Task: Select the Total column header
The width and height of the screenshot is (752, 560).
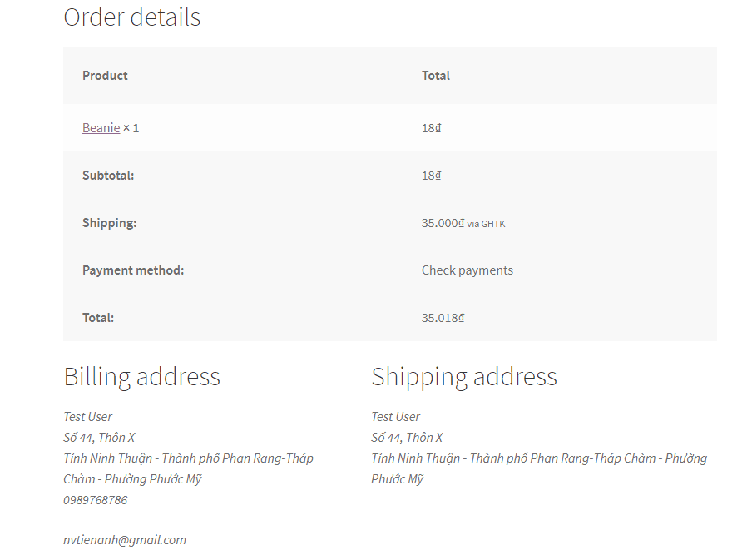Action: coord(435,76)
